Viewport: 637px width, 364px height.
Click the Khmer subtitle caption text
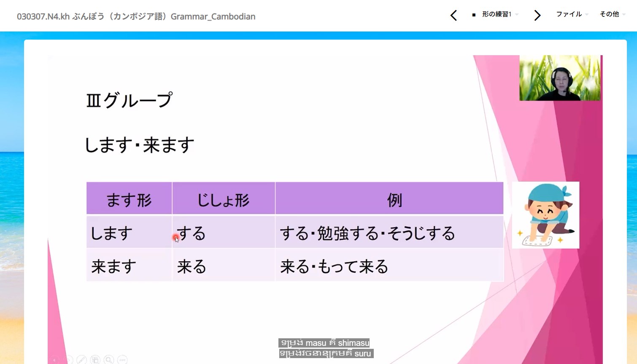[x=326, y=348]
